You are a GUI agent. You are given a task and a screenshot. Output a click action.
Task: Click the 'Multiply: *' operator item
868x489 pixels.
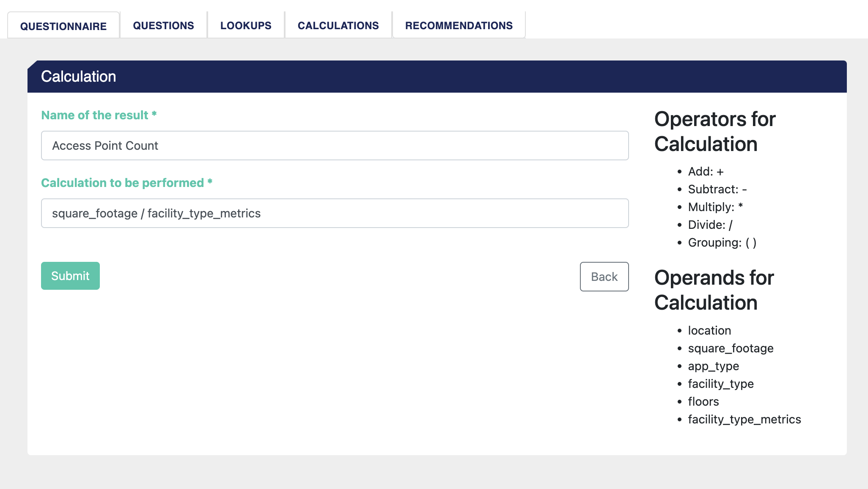click(x=715, y=207)
